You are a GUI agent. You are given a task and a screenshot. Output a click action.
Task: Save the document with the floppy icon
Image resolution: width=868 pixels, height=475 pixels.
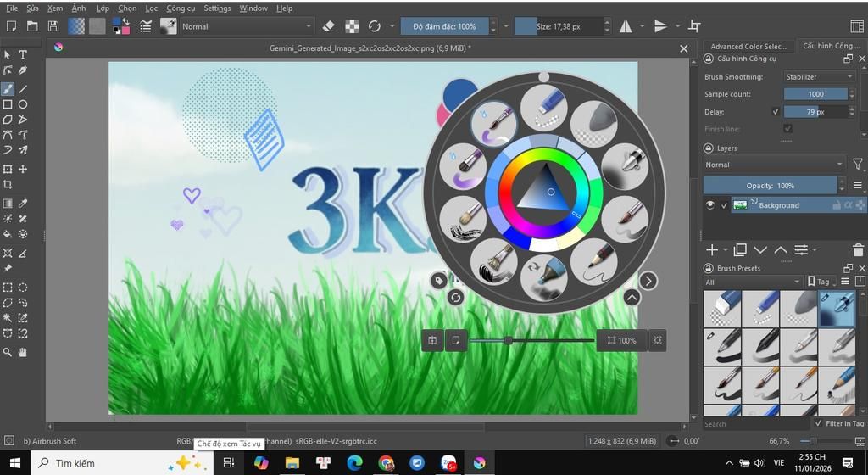[x=53, y=26]
